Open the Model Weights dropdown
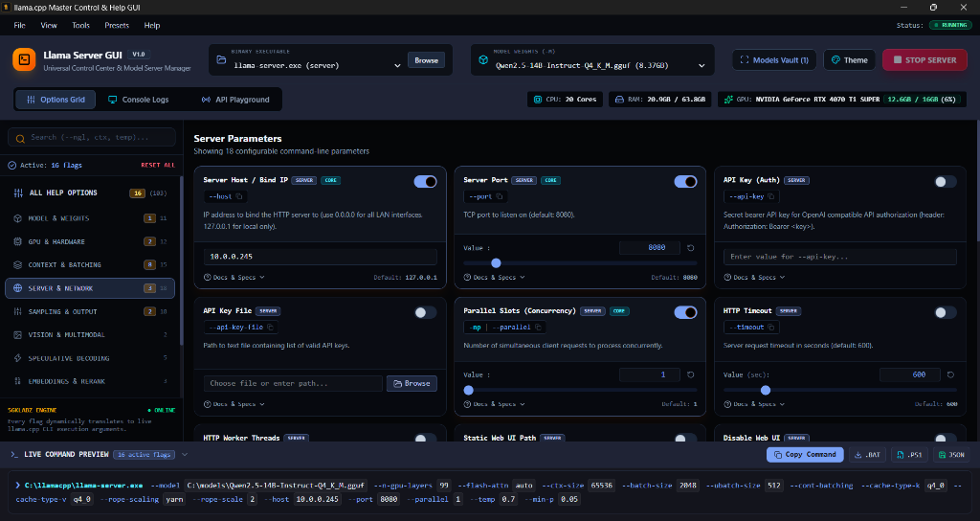Image resolution: width=980 pixels, height=521 pixels. click(599, 66)
